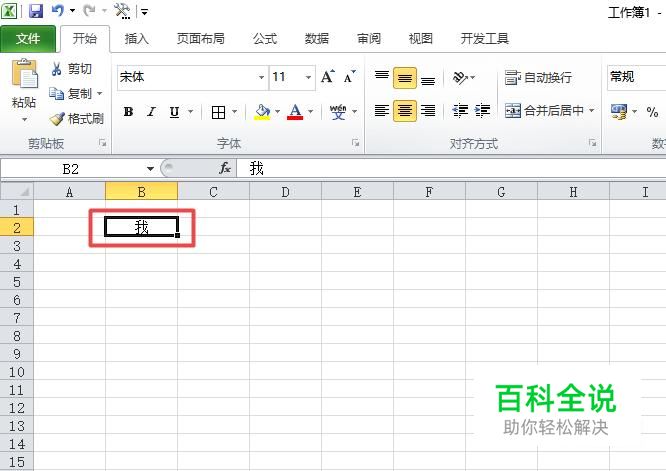Image resolution: width=666 pixels, height=471 pixels.
Task: Click the wén phonetic guide icon
Action: [x=338, y=112]
